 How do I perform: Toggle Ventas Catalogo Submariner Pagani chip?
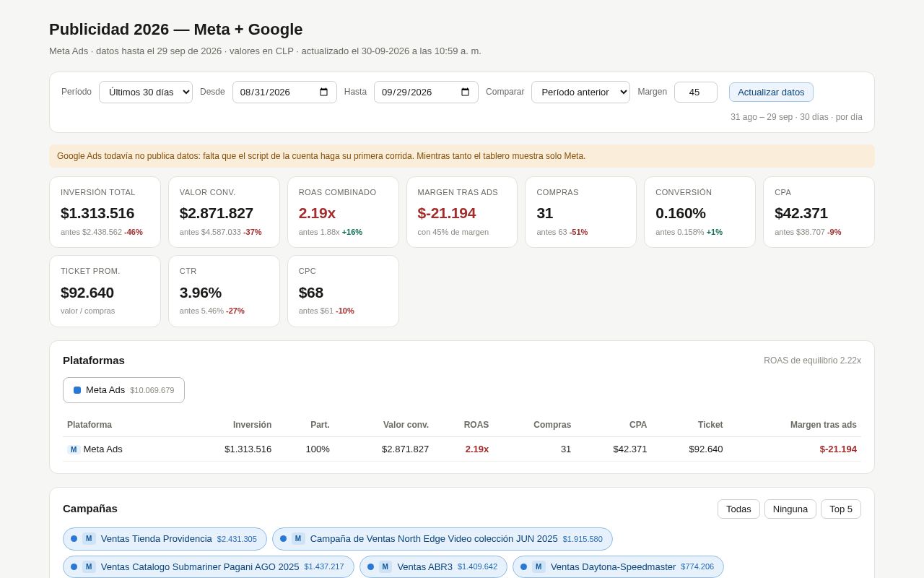point(209,566)
